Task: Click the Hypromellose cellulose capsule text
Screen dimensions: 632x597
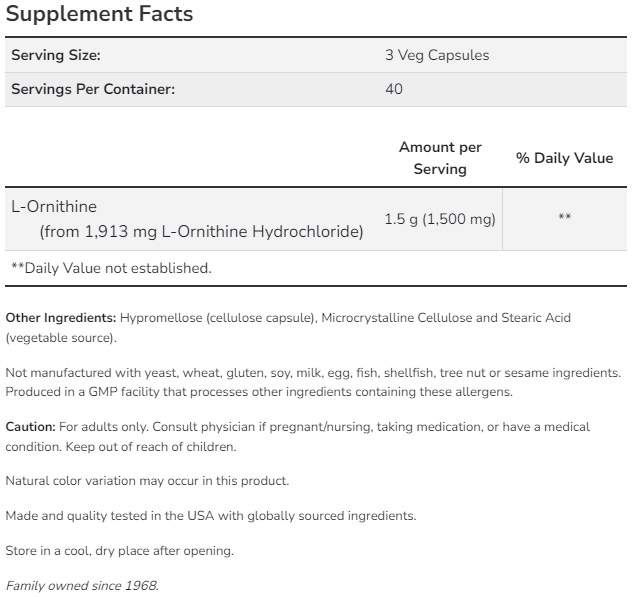Action: [x=217, y=318]
